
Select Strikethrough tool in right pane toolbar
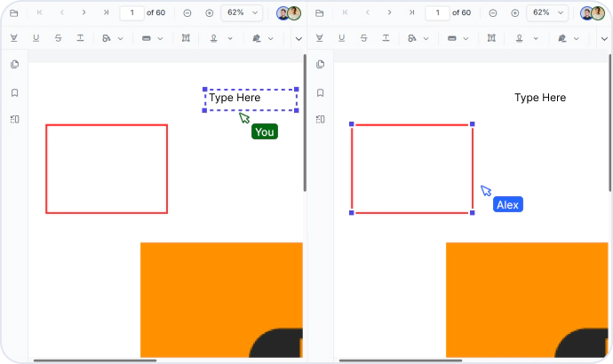pos(363,38)
